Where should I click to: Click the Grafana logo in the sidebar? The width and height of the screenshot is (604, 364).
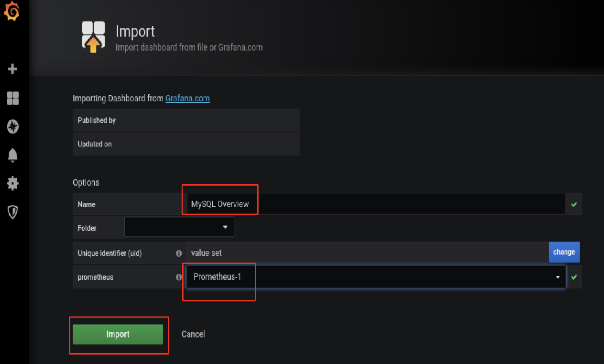click(12, 11)
